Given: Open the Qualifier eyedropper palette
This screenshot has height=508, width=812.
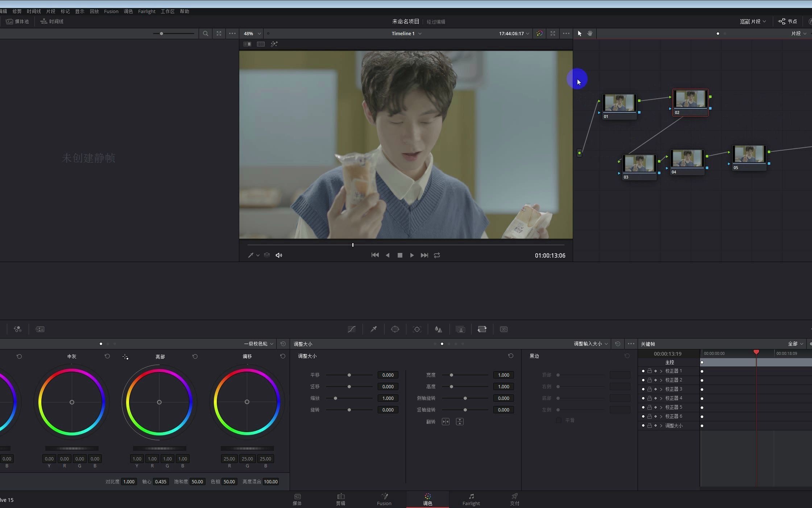Looking at the screenshot, I should pyautogui.click(x=373, y=329).
